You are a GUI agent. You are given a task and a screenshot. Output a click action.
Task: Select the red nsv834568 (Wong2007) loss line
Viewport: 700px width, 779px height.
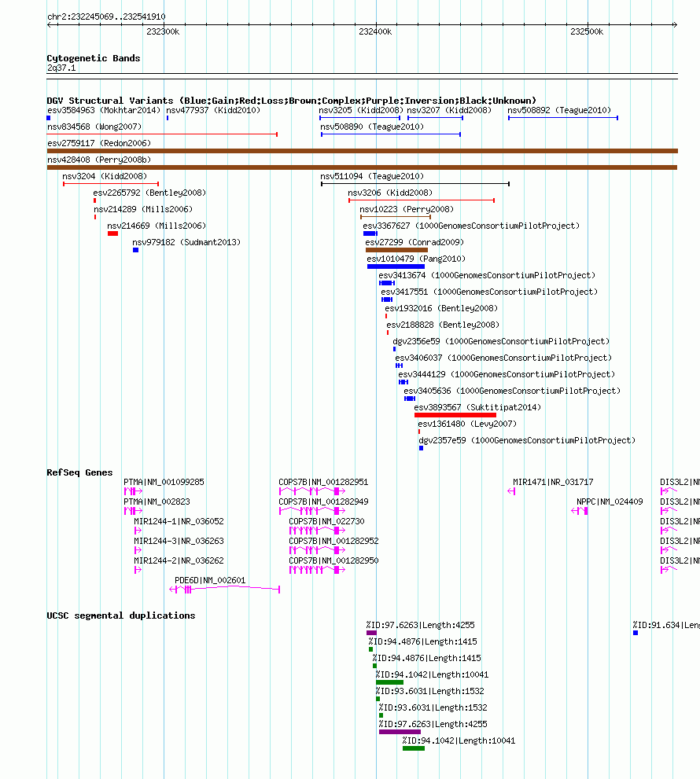162,134
